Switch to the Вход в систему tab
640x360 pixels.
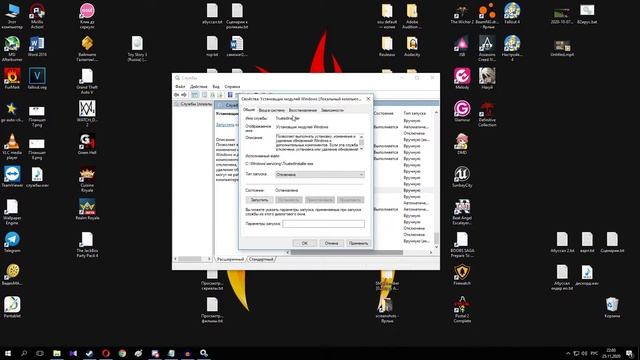tap(271, 110)
